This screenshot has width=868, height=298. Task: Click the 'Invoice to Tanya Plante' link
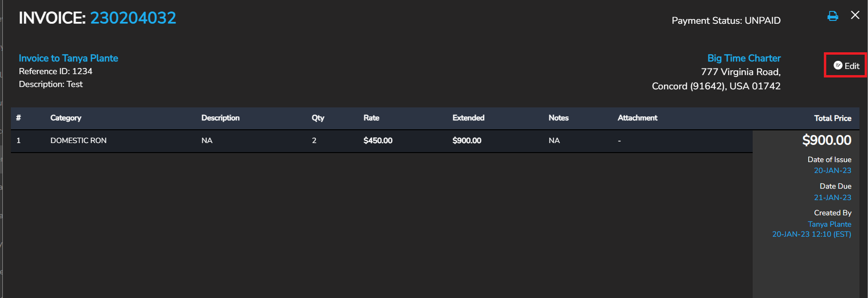click(68, 58)
